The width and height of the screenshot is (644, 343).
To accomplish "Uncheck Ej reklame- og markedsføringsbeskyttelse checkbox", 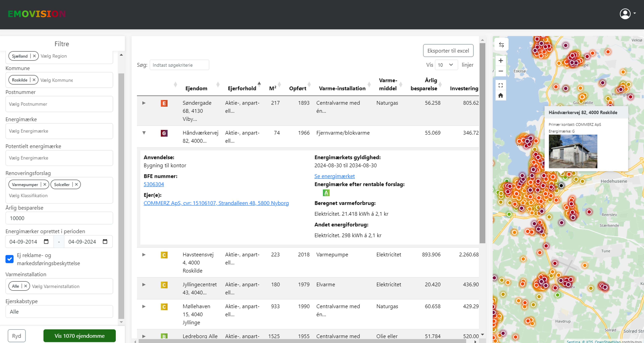I will 10,259.
